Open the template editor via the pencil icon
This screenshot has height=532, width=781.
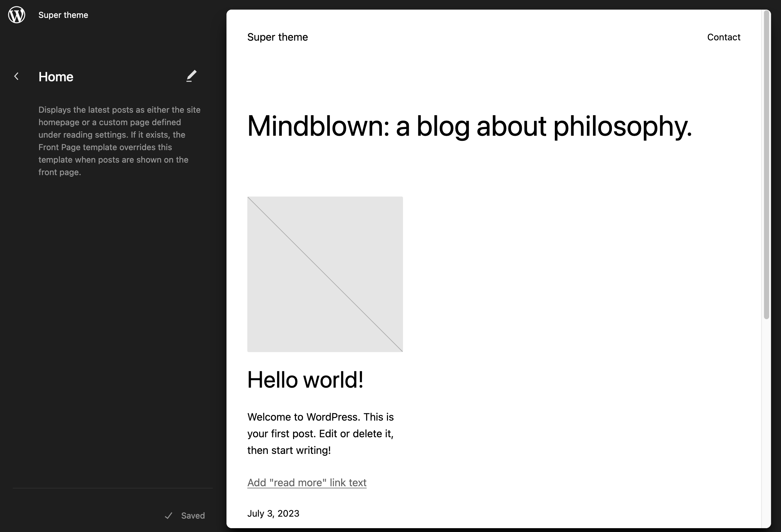click(192, 76)
